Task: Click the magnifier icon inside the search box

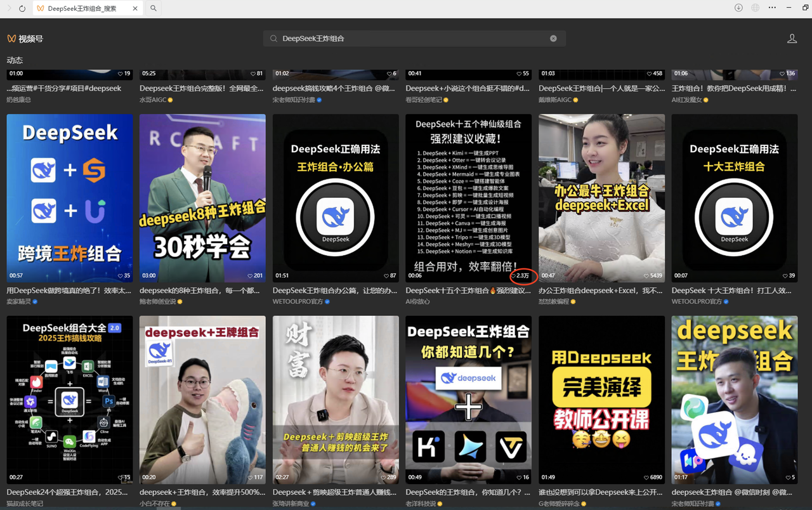Action: tap(274, 39)
